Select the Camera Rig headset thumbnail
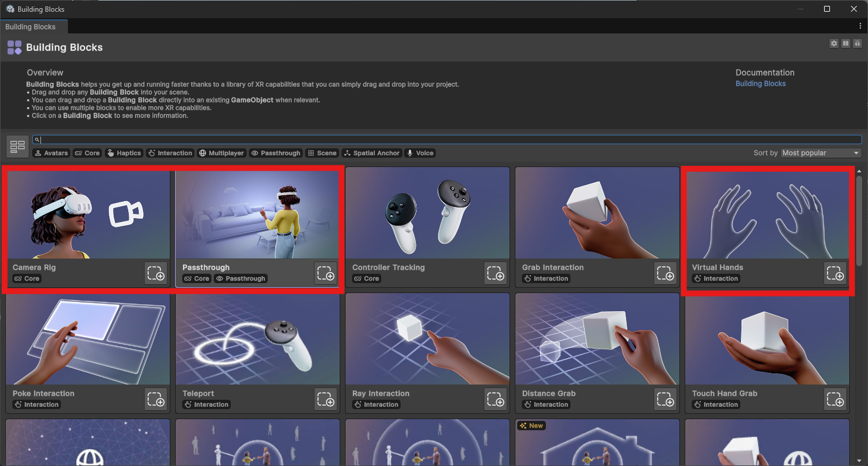This screenshot has height=466, width=868. 88,215
